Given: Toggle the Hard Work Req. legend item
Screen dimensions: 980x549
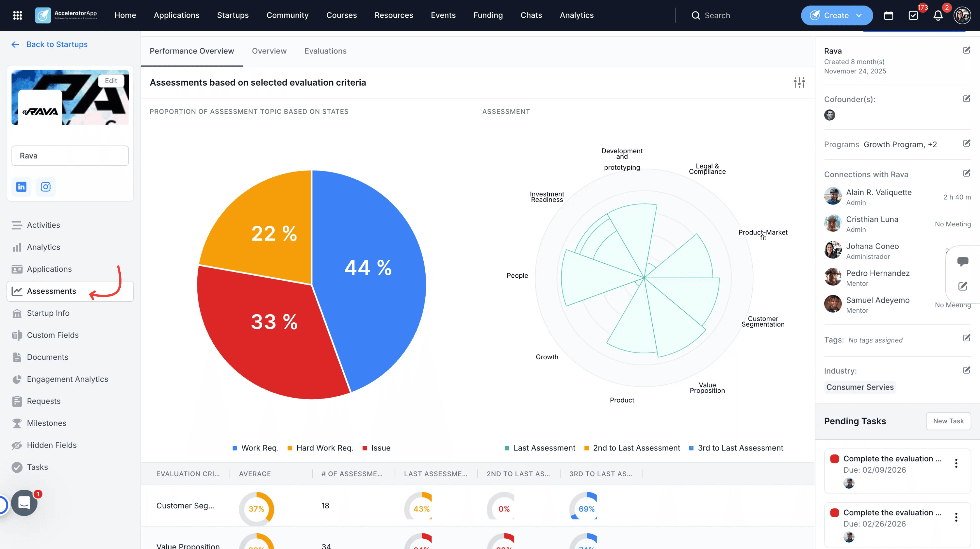Looking at the screenshot, I should coord(320,448).
